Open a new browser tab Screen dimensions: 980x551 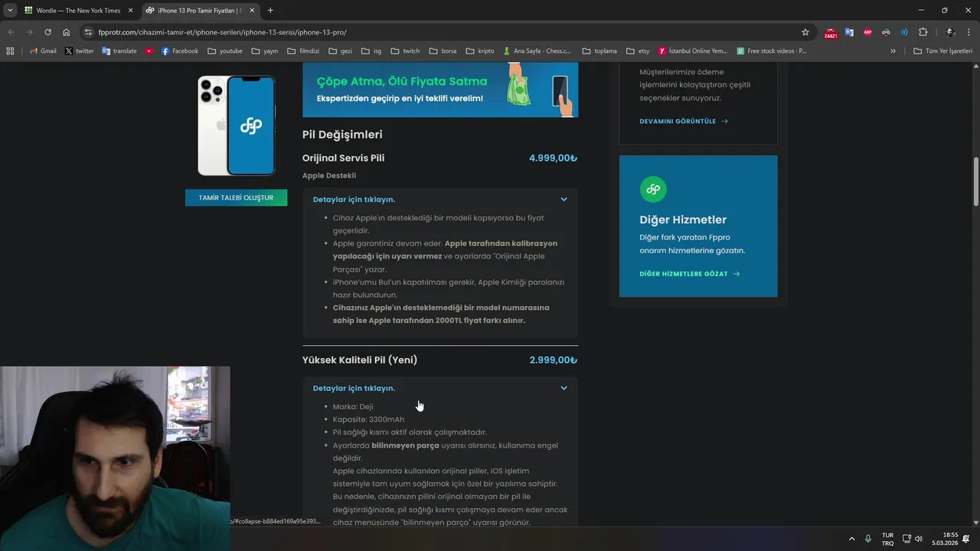coord(270,11)
